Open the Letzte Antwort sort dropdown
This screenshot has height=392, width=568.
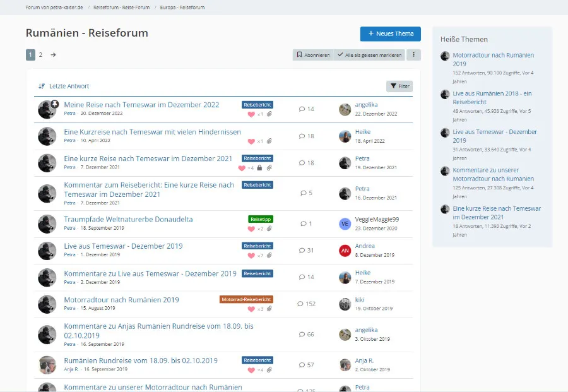pos(64,86)
